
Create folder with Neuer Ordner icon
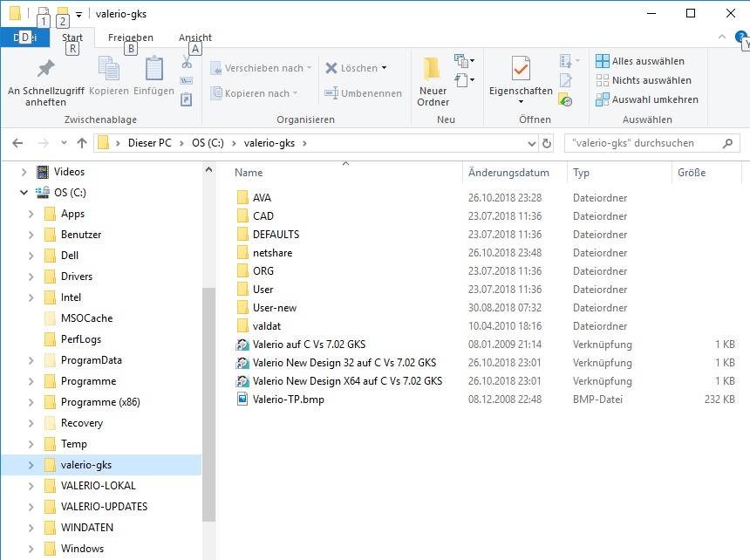pyautogui.click(x=433, y=80)
